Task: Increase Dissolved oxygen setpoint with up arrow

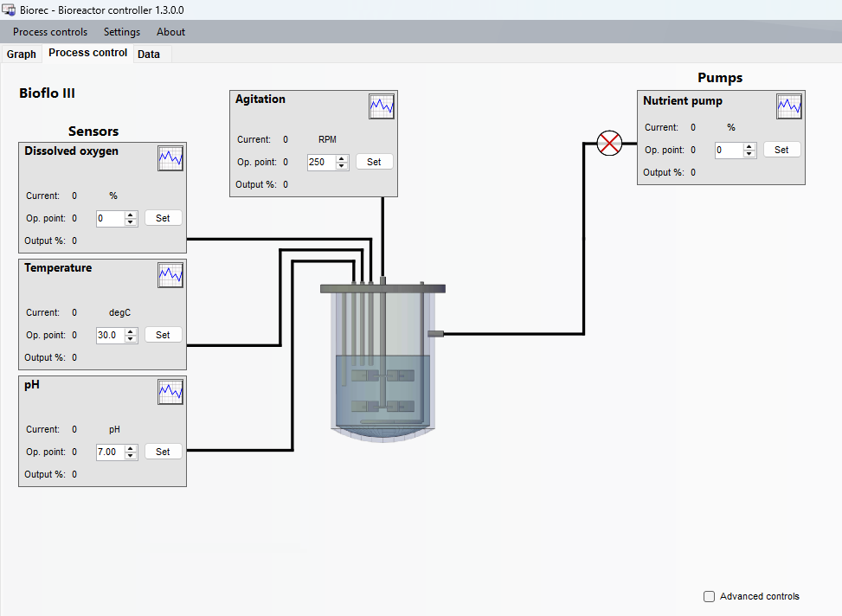Action: click(x=131, y=215)
